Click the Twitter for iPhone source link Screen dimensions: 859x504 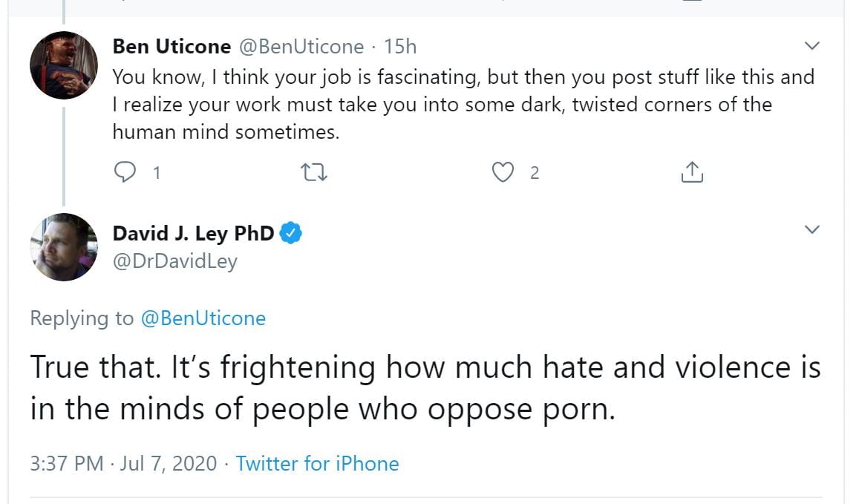click(317, 464)
